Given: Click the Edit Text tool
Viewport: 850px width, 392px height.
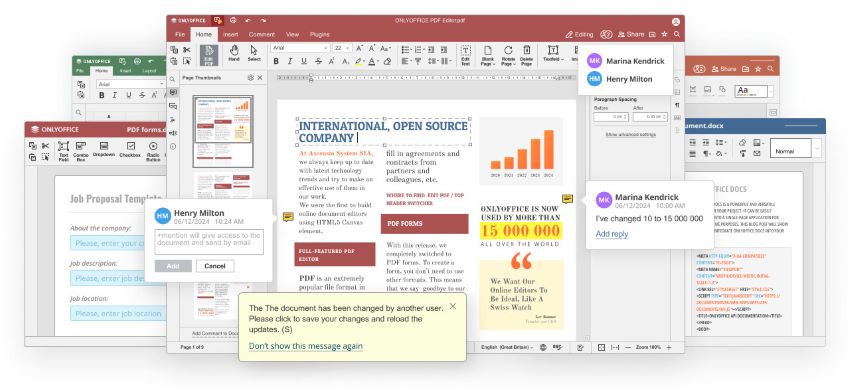Looking at the screenshot, I should coord(466,55).
